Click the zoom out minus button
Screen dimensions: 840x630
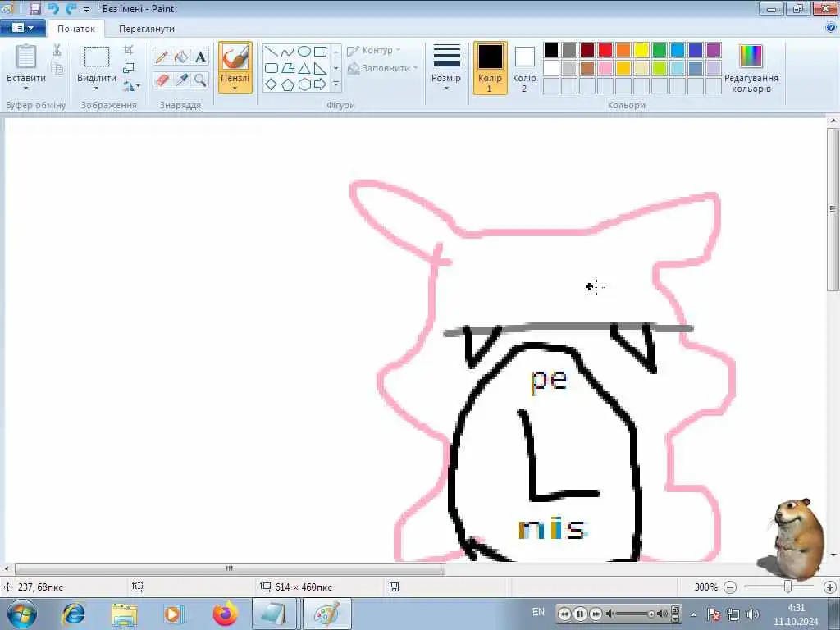point(729,587)
